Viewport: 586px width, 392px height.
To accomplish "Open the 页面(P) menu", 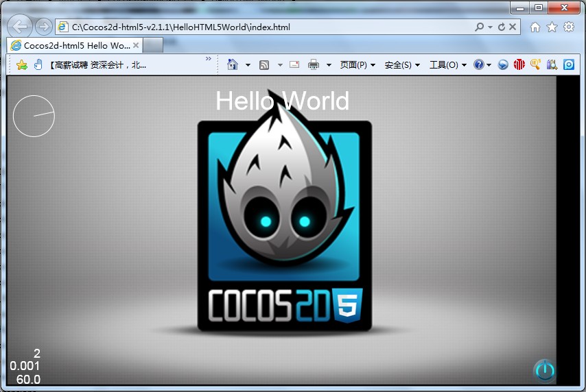I will [358, 65].
